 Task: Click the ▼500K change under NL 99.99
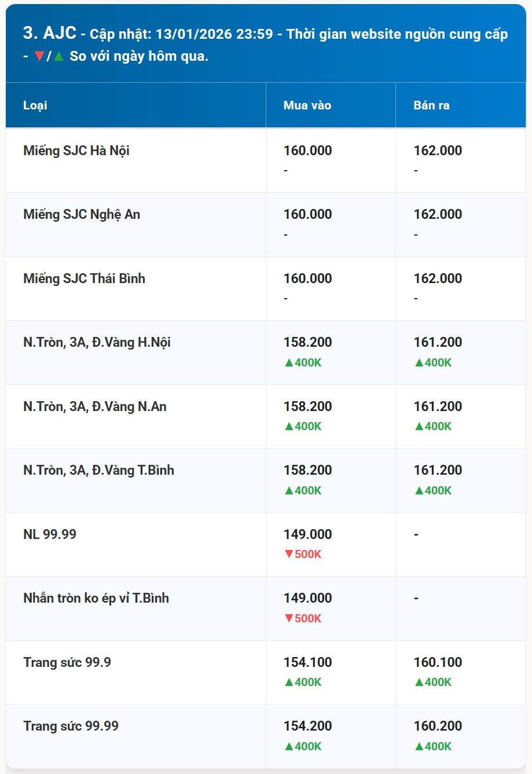(x=303, y=554)
